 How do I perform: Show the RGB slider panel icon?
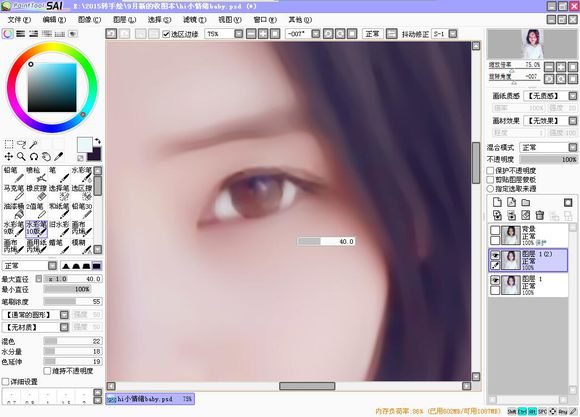(21, 34)
